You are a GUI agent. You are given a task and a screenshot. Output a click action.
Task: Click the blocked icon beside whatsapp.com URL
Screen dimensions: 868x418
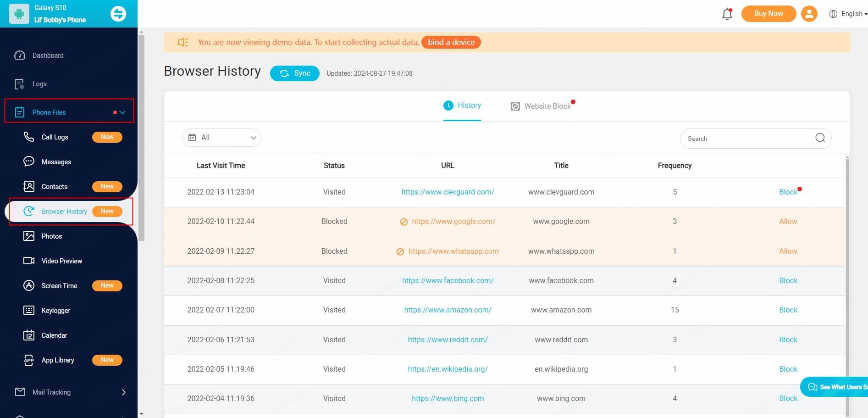(x=400, y=252)
